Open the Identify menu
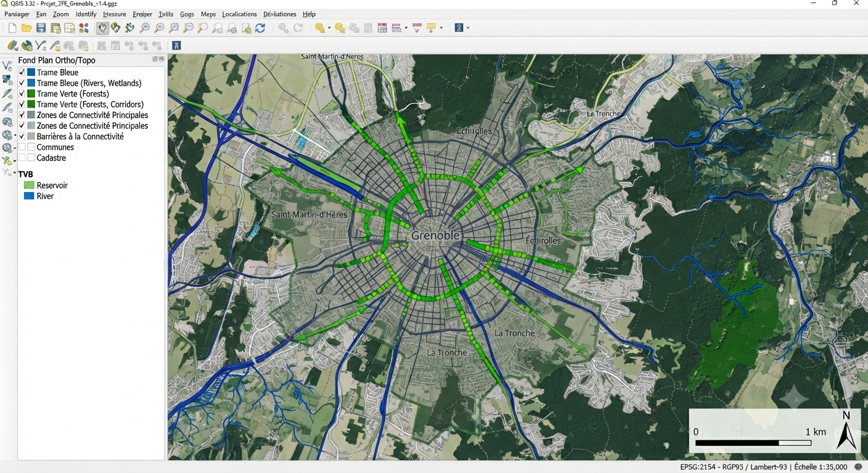 (x=86, y=14)
